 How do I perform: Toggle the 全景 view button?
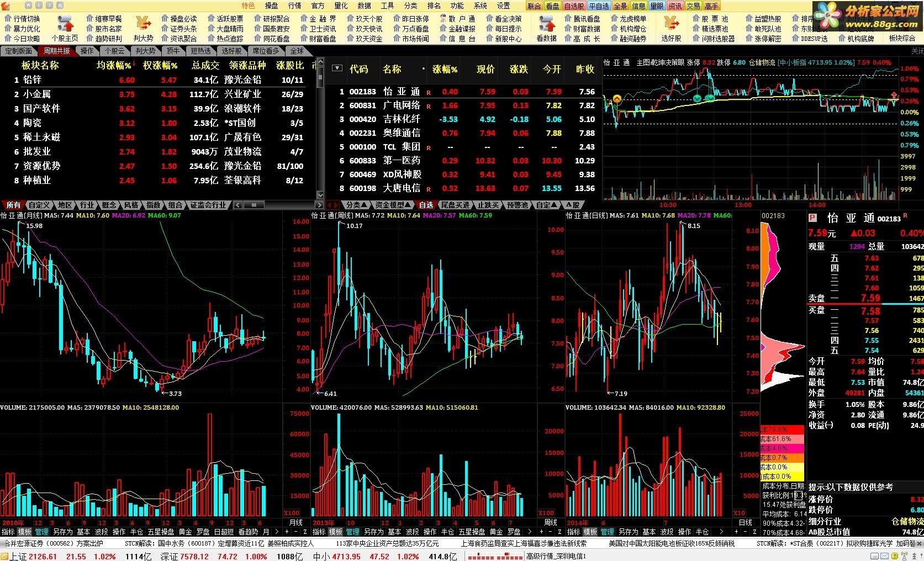coord(620,6)
